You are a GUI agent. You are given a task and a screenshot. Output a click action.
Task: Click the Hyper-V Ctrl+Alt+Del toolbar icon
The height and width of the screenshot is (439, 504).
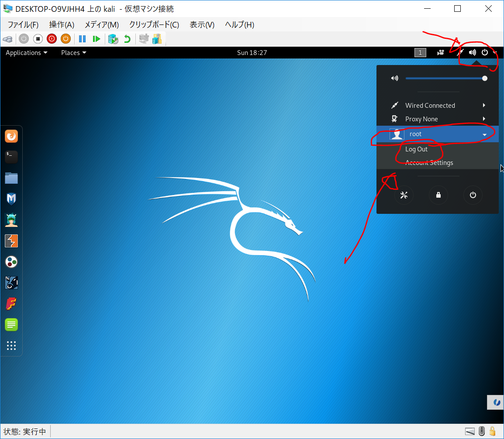(x=7, y=39)
